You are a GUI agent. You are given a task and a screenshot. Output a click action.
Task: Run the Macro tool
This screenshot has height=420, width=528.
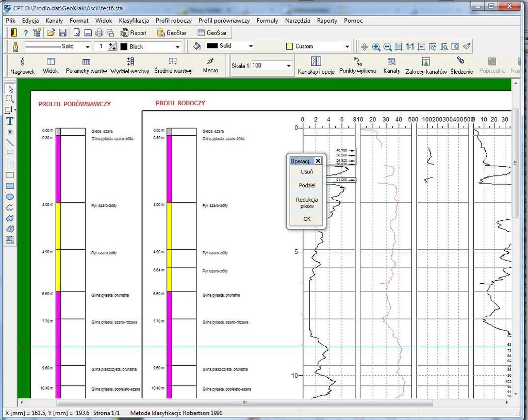(210, 66)
